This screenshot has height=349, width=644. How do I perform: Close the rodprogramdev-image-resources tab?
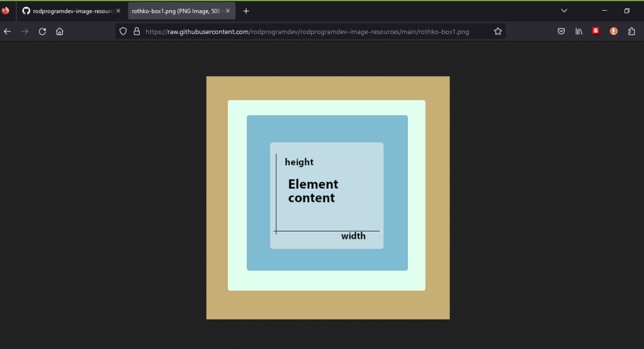[x=118, y=11]
